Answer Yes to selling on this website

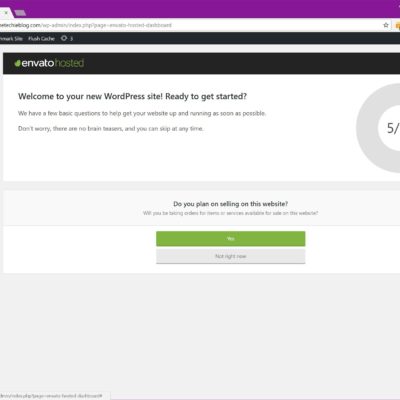(231, 239)
